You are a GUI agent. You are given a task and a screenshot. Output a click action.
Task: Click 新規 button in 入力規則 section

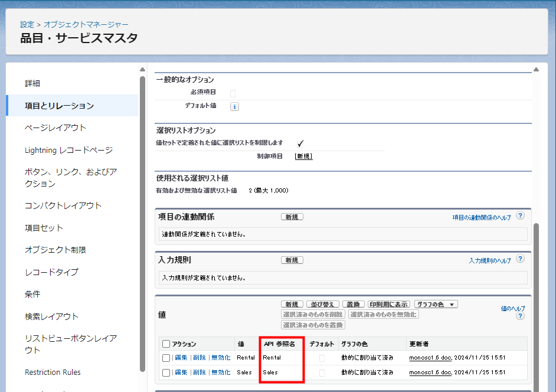pos(292,260)
